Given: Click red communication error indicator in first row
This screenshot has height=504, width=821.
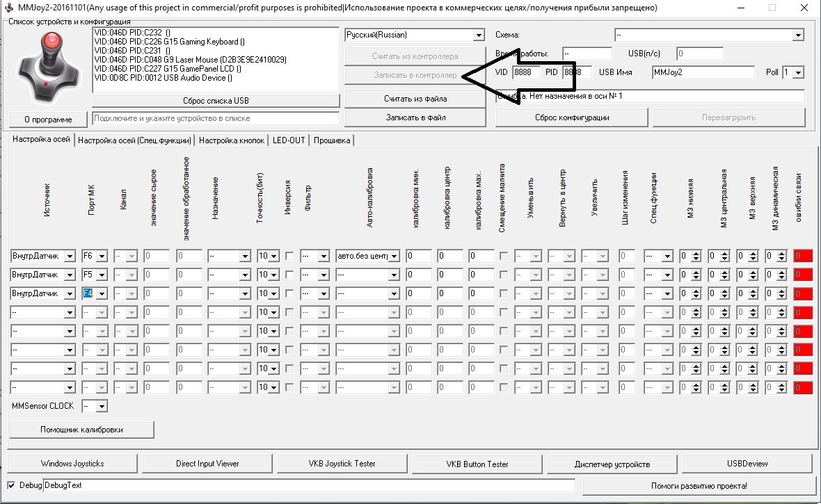Looking at the screenshot, I should 802,257.
